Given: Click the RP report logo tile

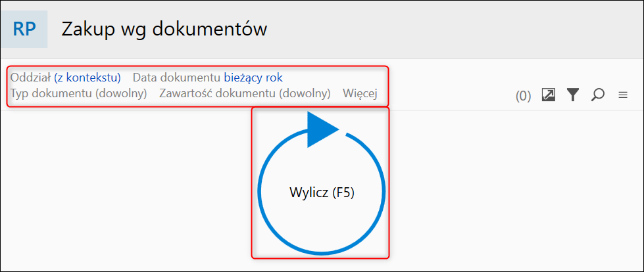Looking at the screenshot, I should click(x=24, y=30).
